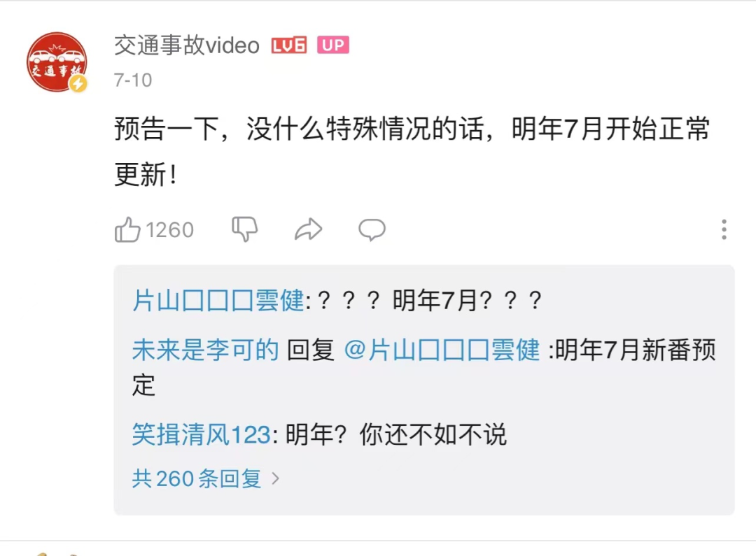Tap the main comment text 预告一下
The height and width of the screenshot is (556, 756).
412,151
